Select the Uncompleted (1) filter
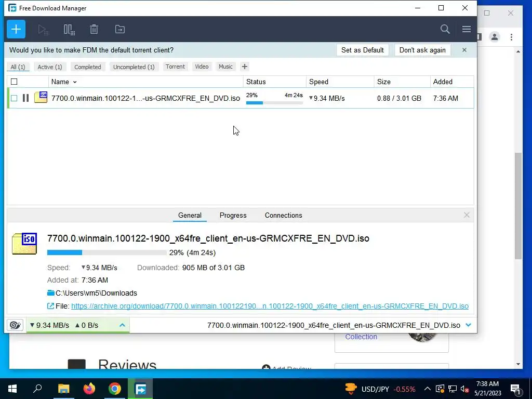The width and height of the screenshot is (532, 399). (134, 67)
